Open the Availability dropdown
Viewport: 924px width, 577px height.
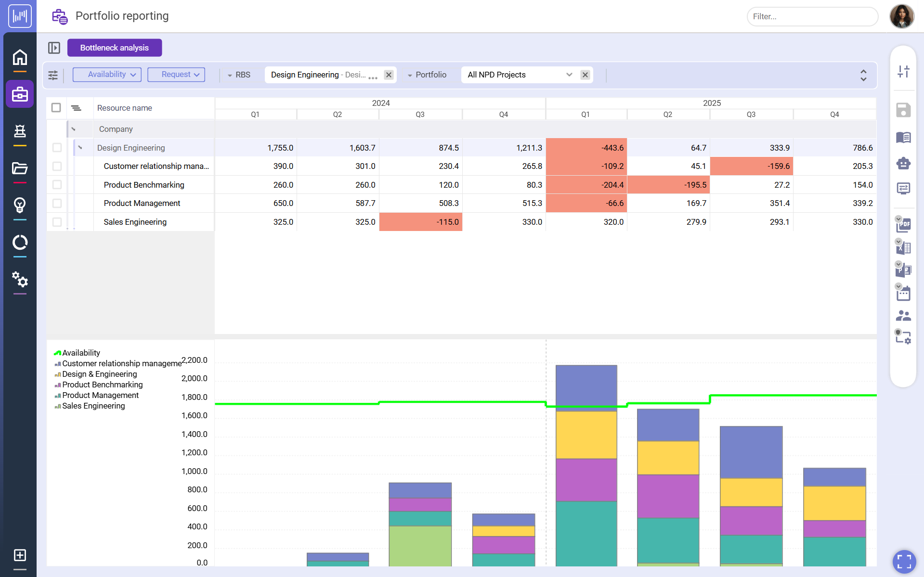pos(106,75)
